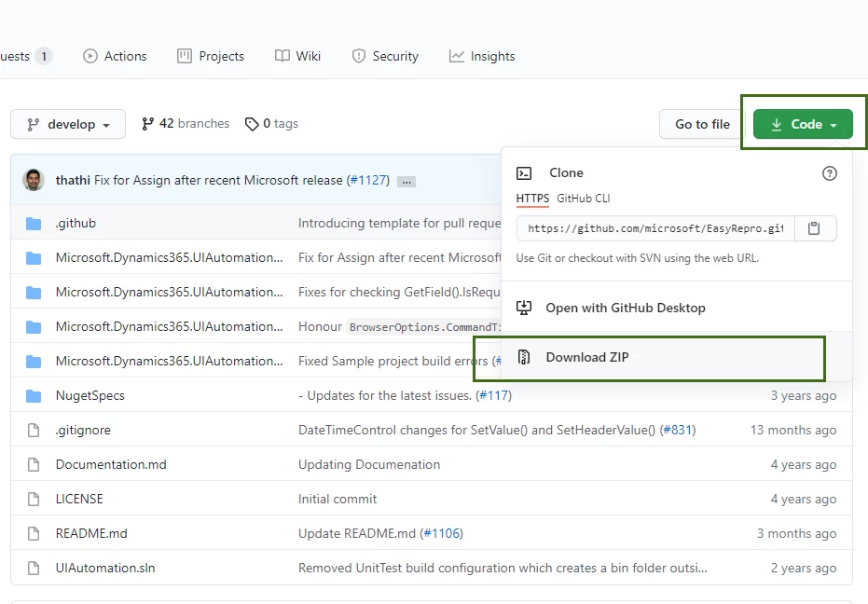The image size is (868, 604).
Task: Click the Insights graph icon
Action: point(457,56)
